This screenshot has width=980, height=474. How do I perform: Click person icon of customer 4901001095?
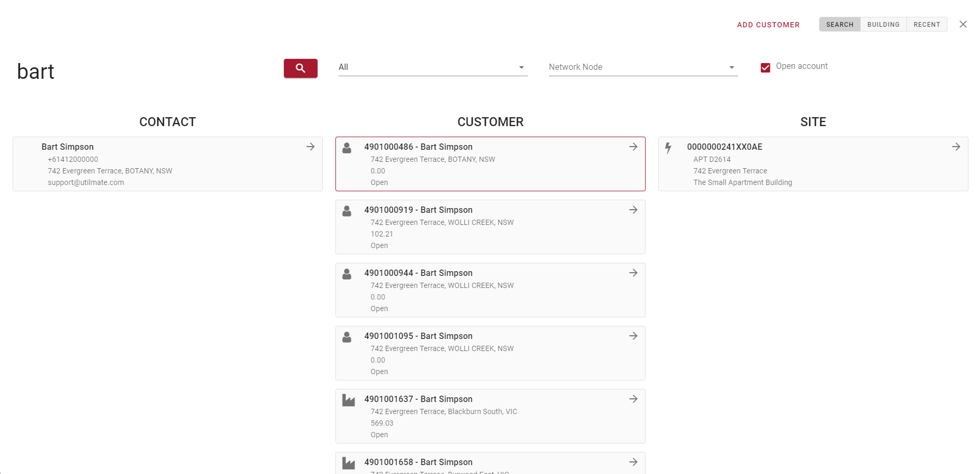[x=347, y=337]
